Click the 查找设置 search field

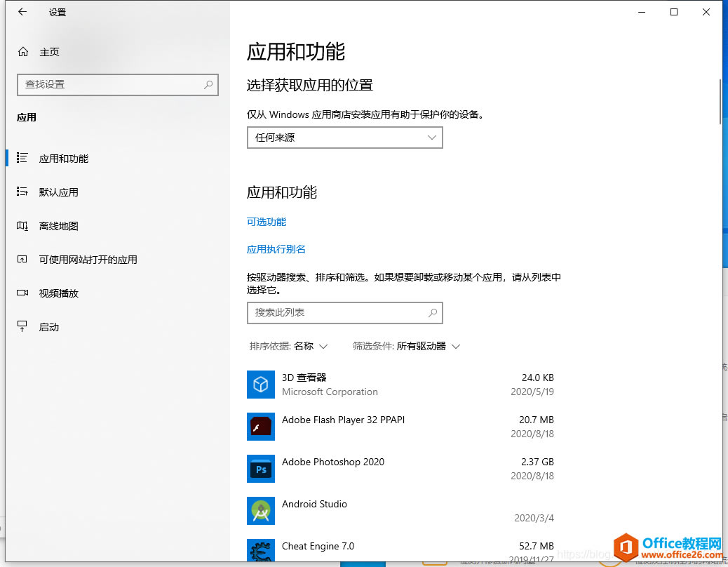pyautogui.click(x=117, y=84)
